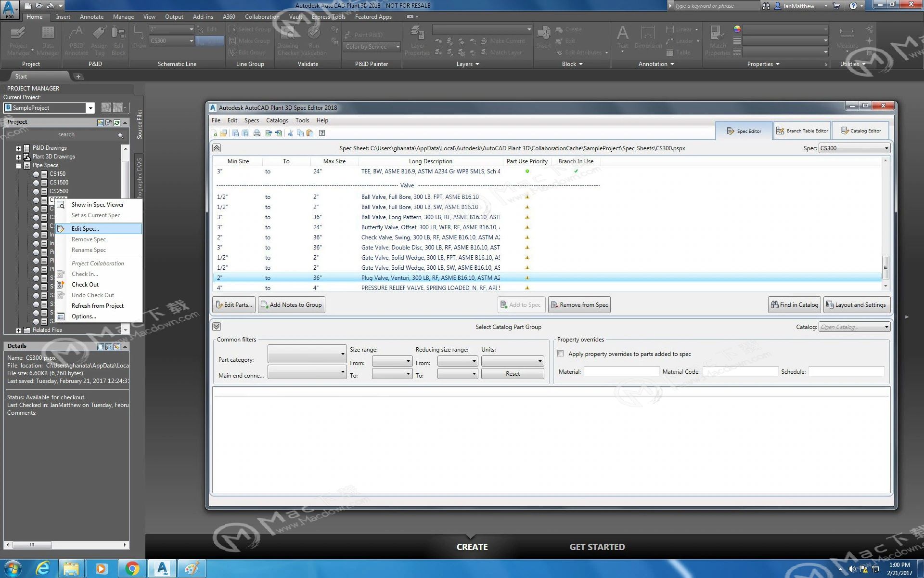Click the help question-mark icon in Spec Editor toolbar

[x=322, y=133]
